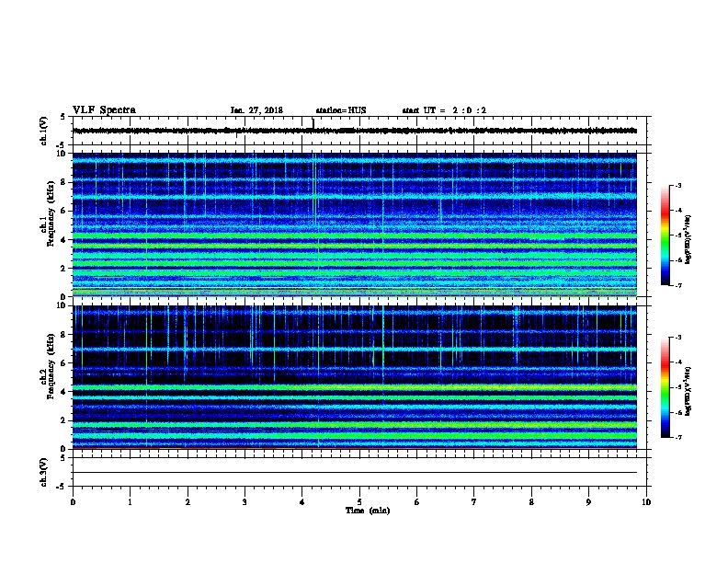This screenshot has width=728, height=563.
Task: Click the ch.2 frequency axis "8" tick label
Action: coord(64,335)
